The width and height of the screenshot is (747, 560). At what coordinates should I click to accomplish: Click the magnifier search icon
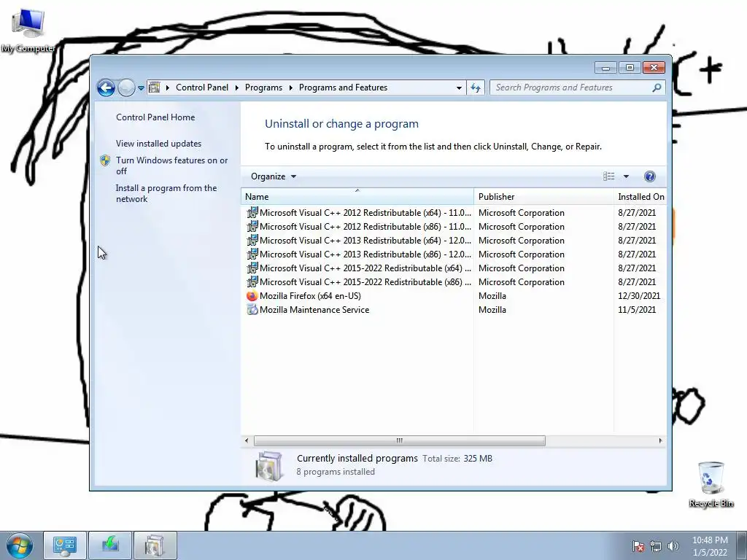pos(657,87)
